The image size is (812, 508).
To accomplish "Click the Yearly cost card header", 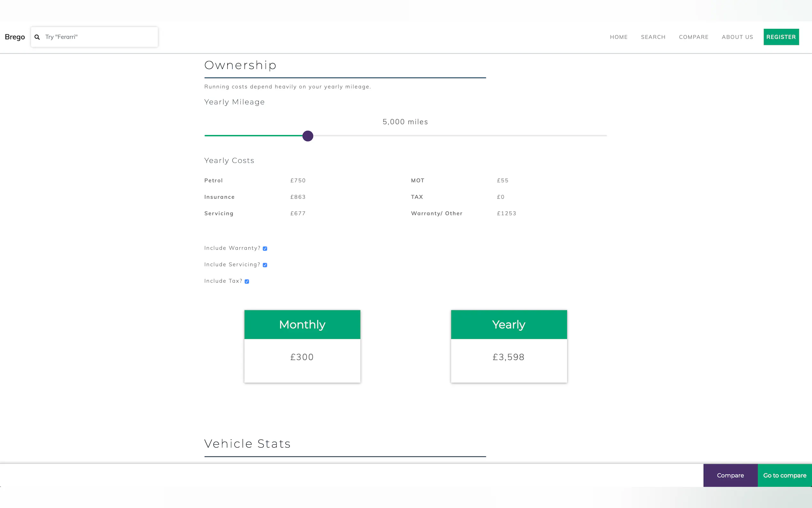I will click(x=509, y=325).
